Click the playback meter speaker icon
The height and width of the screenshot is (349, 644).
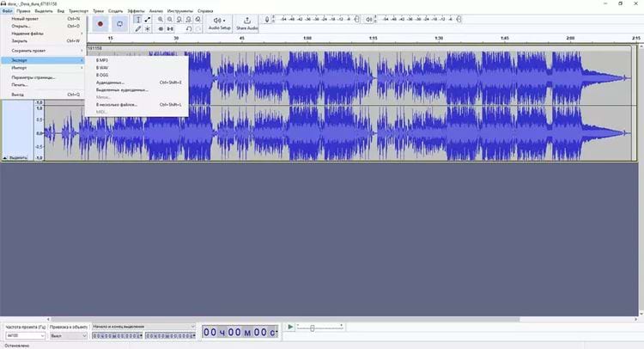pos(369,19)
